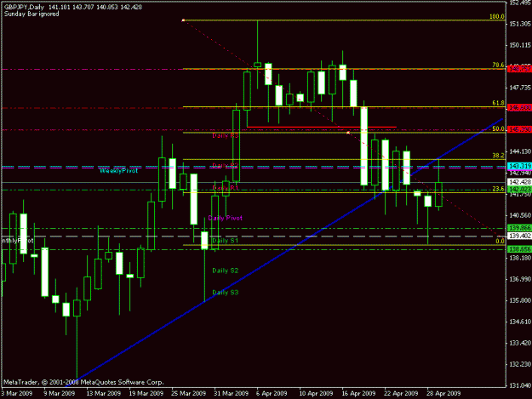Select the 23.6 Fibonacci level label
The width and height of the screenshot is (532, 399).
pyautogui.click(x=498, y=189)
